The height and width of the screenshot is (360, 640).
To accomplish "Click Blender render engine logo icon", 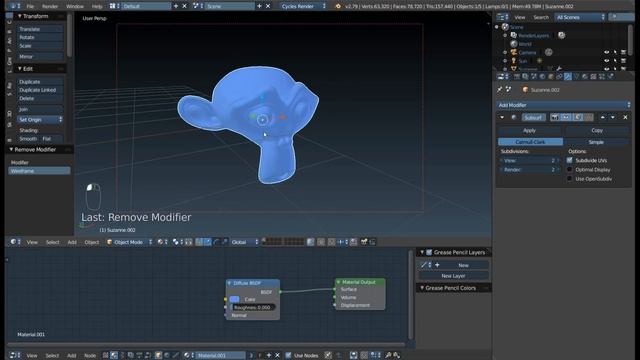I will [x=338, y=6].
